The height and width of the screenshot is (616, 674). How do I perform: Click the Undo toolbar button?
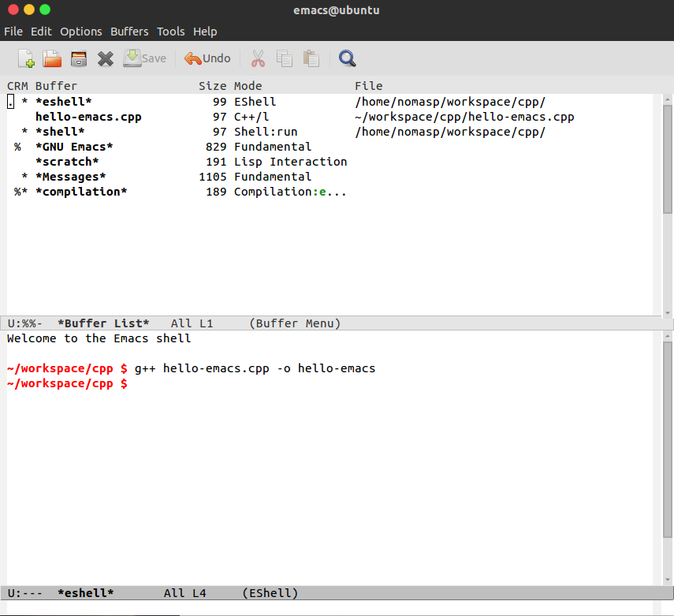207,58
